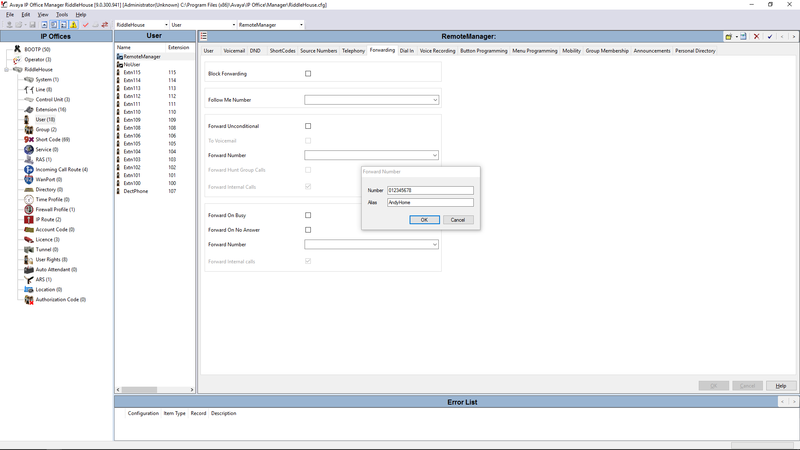Click the disabled To Voicemail checkbox
This screenshot has width=800, height=450.
click(308, 141)
